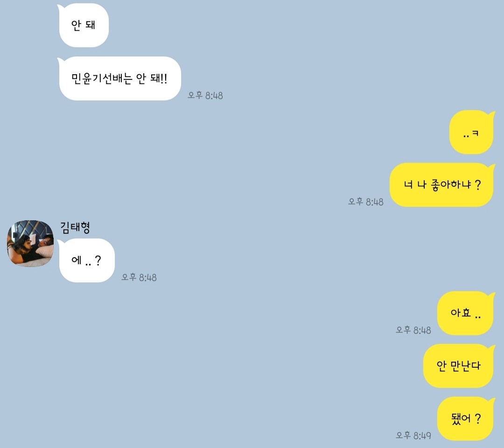Click the timestamp beside '아효 ..'
Image resolution: width=504 pixels, height=448 pixels.
pyautogui.click(x=413, y=330)
